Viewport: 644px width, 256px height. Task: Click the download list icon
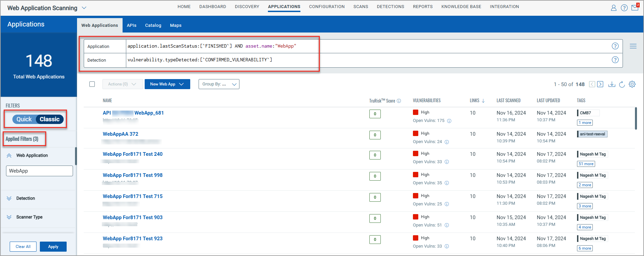[x=612, y=84]
